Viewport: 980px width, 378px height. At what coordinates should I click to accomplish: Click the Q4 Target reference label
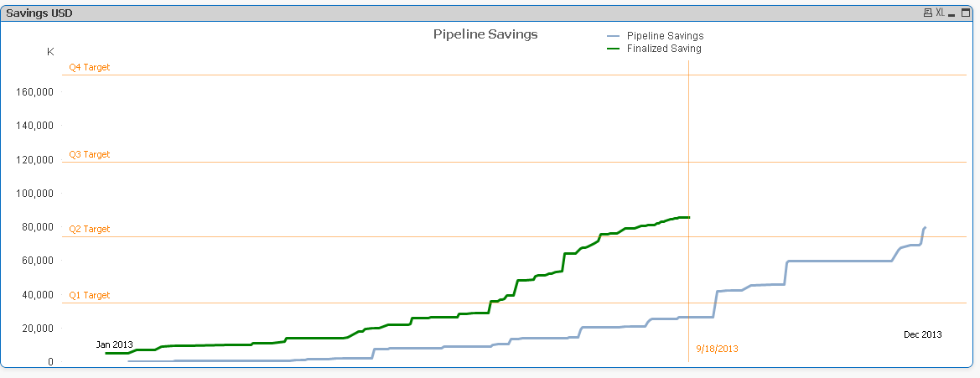pyautogui.click(x=90, y=67)
